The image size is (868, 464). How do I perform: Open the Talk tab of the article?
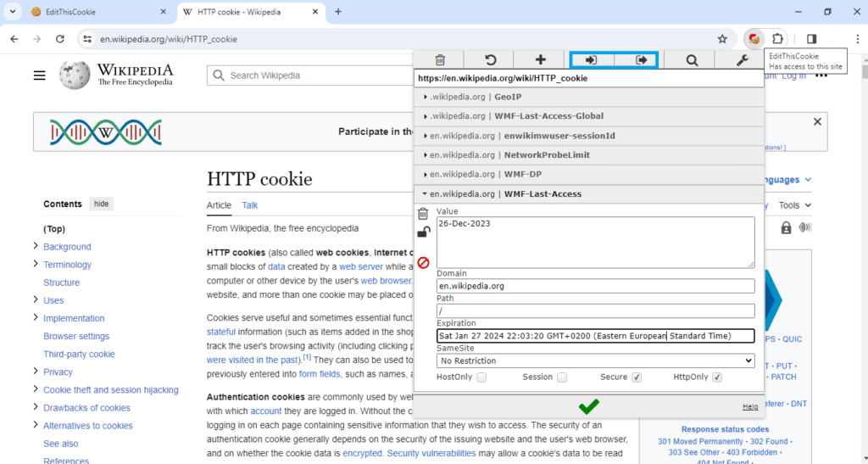point(250,205)
